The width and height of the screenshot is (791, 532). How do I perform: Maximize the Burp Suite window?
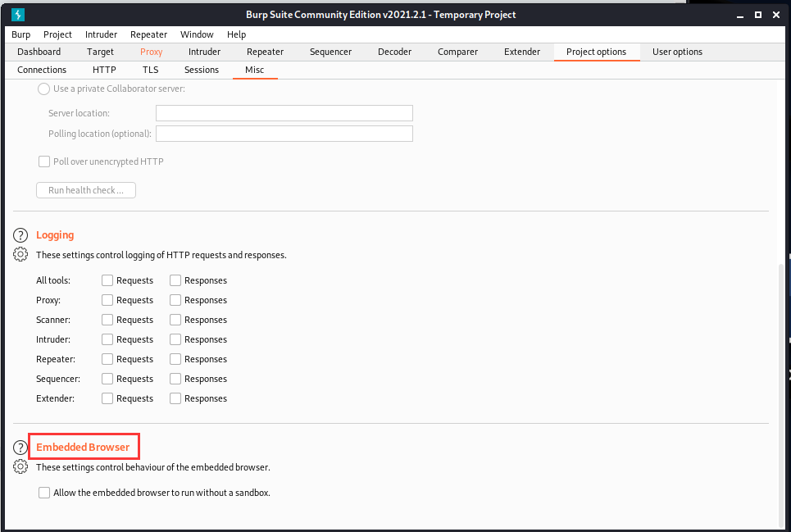[x=757, y=15]
